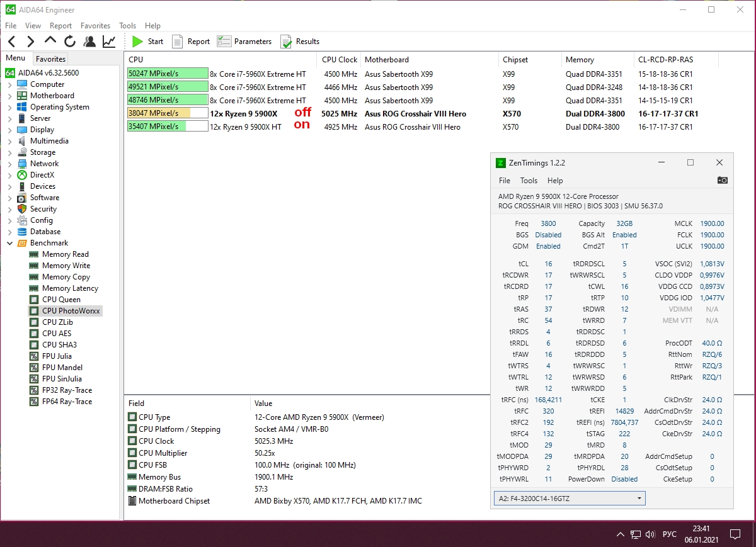The image size is (756, 547).
Task: Expand the Storage tree node
Action: coord(9,152)
